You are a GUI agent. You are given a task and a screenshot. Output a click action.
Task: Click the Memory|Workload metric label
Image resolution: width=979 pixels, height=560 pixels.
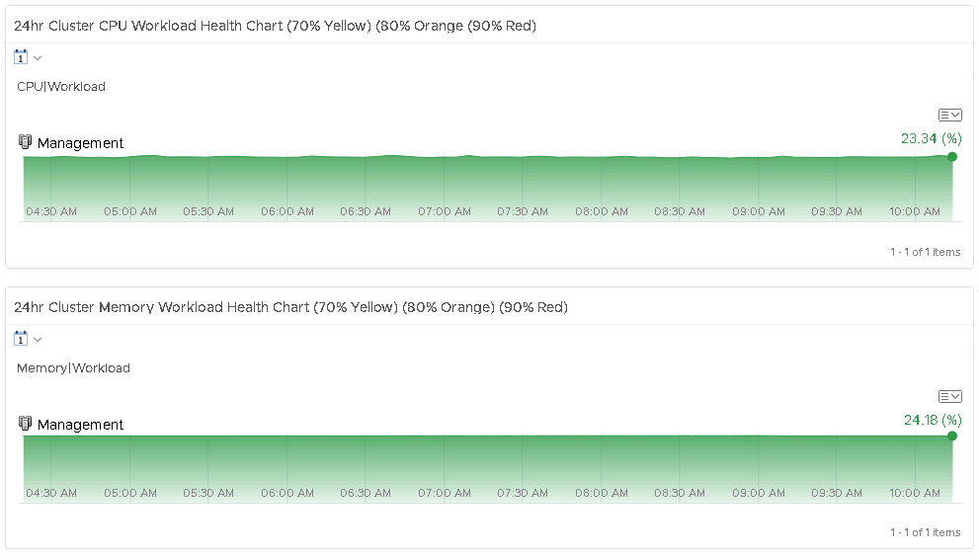pos(73,368)
